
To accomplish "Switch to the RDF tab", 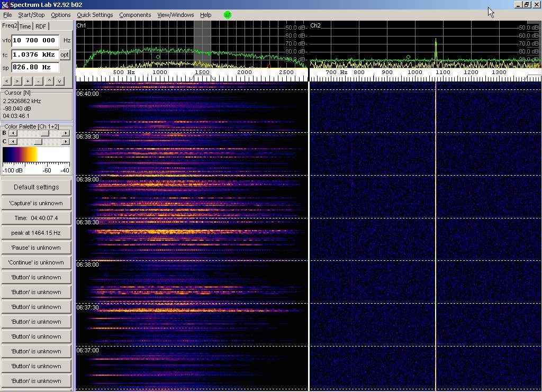I will point(41,26).
